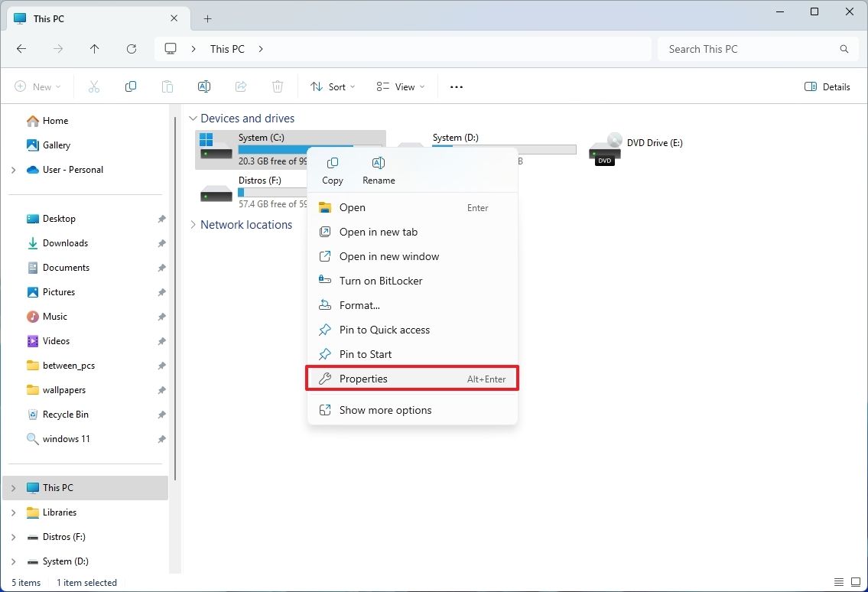The width and height of the screenshot is (868, 592).
Task: Toggle the Details pane
Action: pyautogui.click(x=827, y=86)
